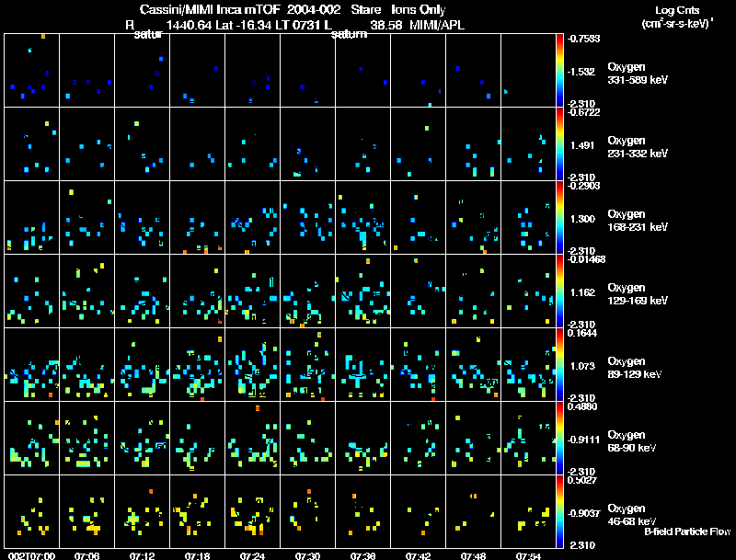Select the Oxygen 68-90 keV label

(632, 441)
